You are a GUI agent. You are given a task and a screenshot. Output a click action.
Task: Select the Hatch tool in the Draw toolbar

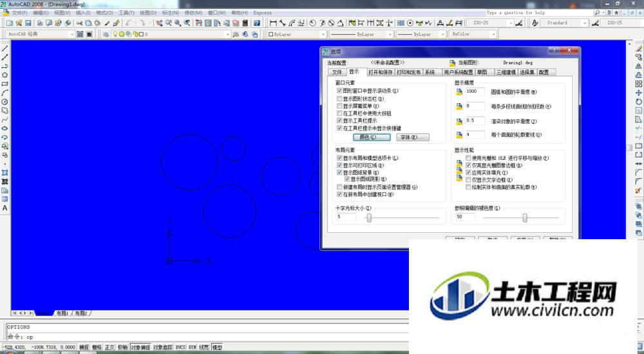tap(5, 173)
